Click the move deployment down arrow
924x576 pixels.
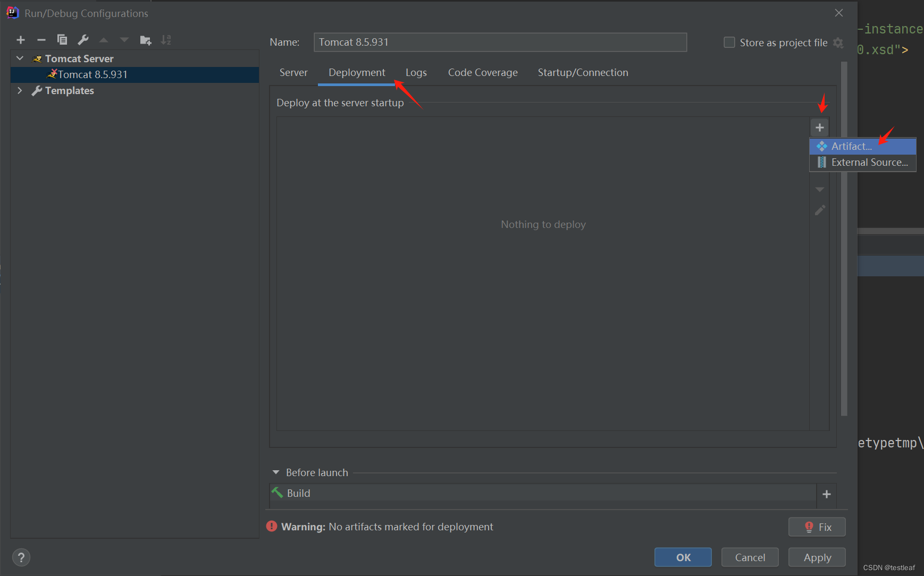[820, 190]
